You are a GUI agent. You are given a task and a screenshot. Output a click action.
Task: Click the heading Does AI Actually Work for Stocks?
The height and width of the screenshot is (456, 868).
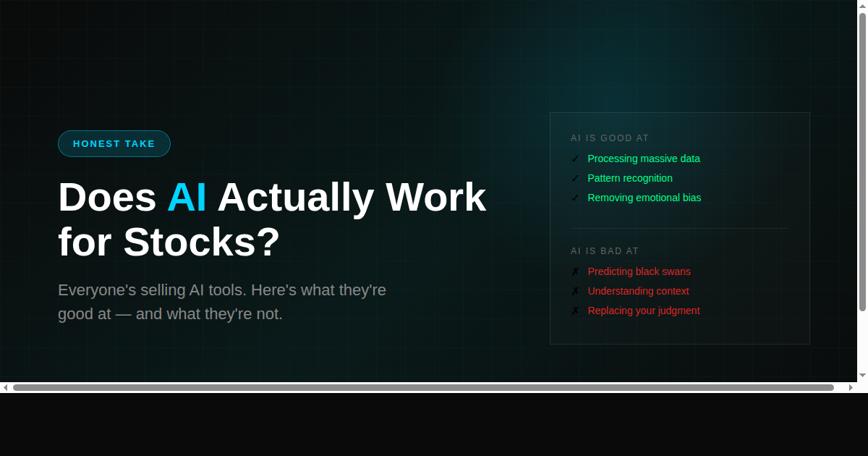coord(272,219)
